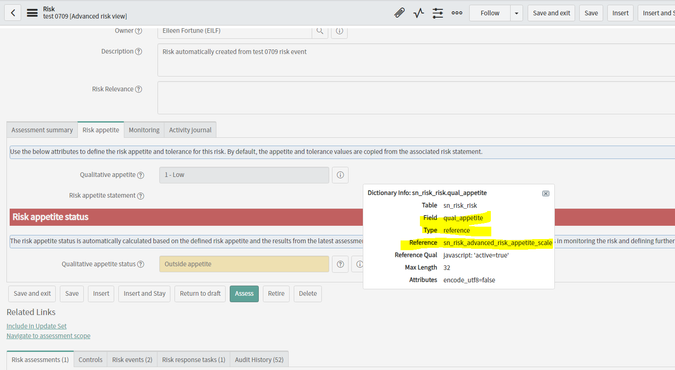Switch to the Assessment summary tab
The width and height of the screenshot is (675, 370).
pyautogui.click(x=42, y=130)
